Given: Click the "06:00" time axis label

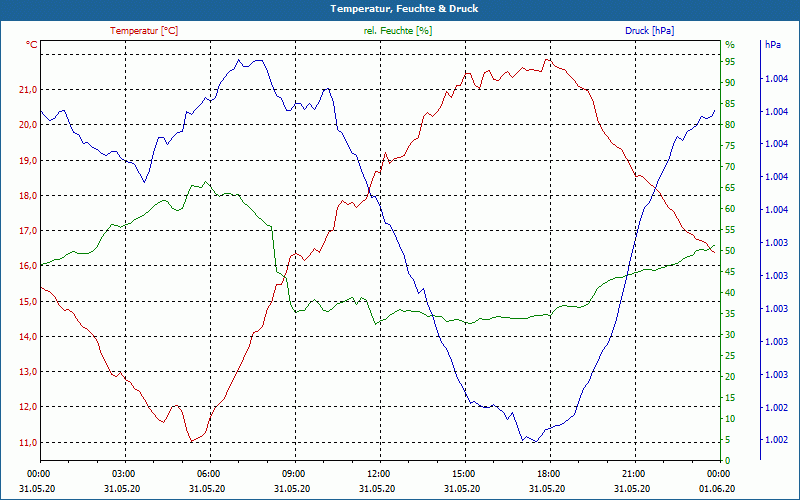Looking at the screenshot, I should (208, 473).
